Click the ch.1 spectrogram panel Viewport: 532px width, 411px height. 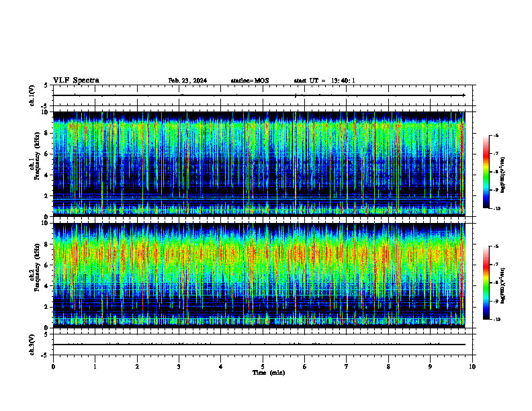click(x=259, y=164)
